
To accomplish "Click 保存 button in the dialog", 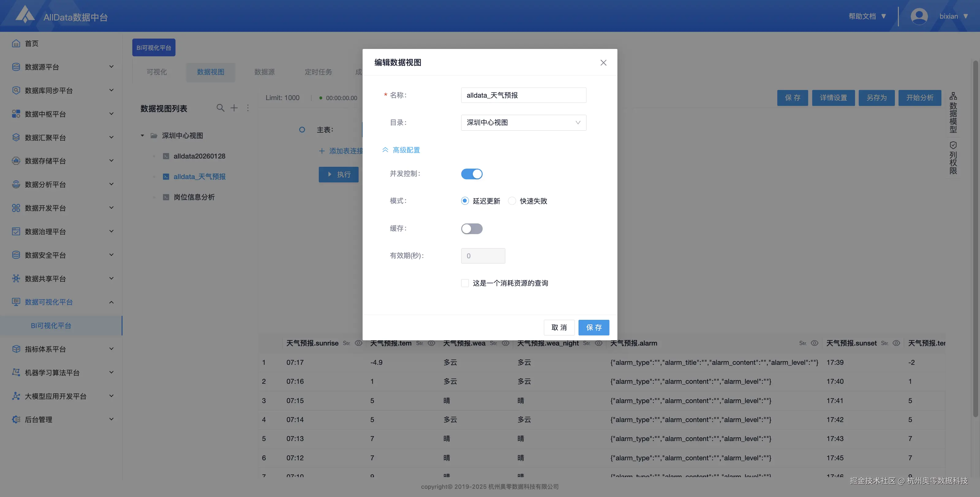I will (x=594, y=327).
